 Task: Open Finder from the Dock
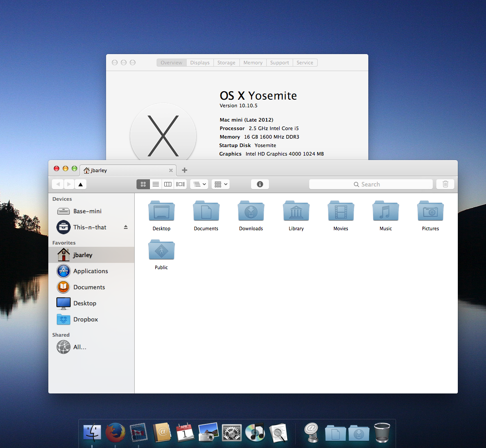(92, 432)
